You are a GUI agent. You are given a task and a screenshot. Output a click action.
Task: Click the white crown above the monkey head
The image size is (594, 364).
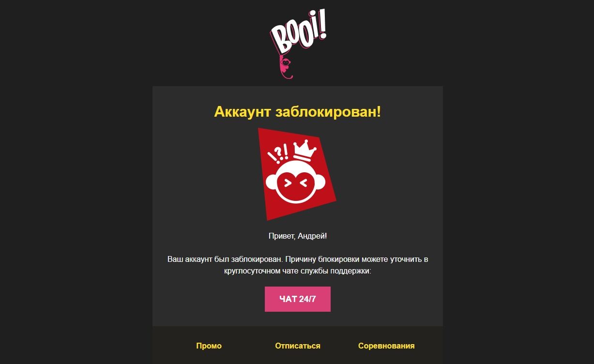[305, 151]
